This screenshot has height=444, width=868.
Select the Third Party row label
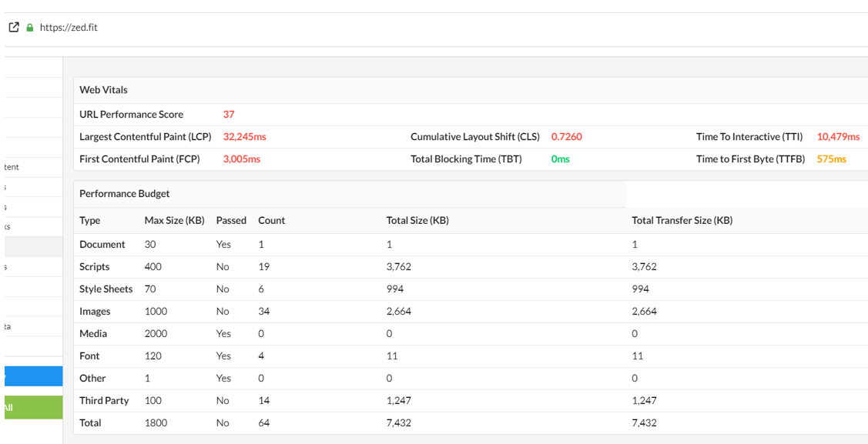pos(104,401)
